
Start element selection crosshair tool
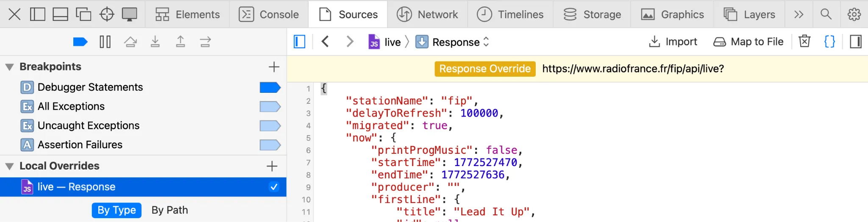click(107, 14)
